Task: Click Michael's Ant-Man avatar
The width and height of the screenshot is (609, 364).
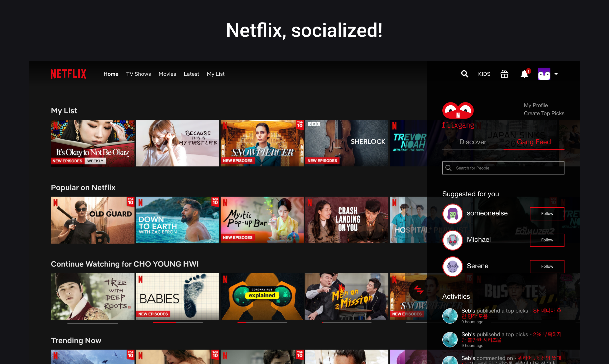Action: [x=453, y=240]
